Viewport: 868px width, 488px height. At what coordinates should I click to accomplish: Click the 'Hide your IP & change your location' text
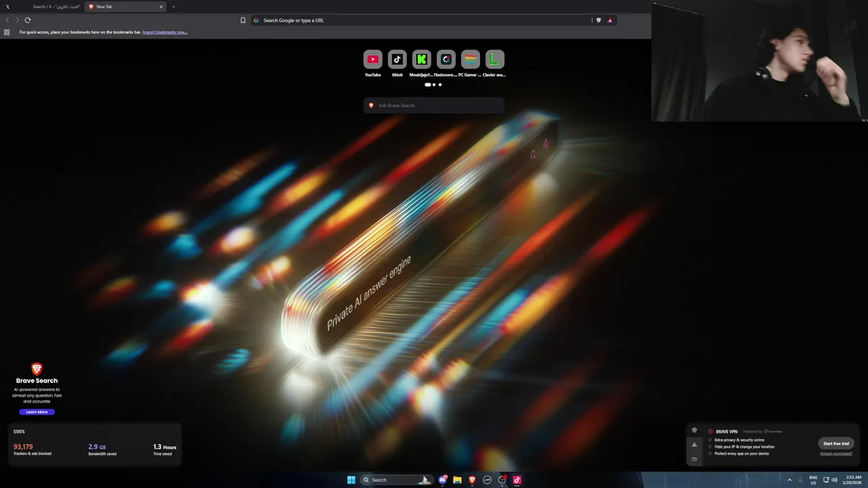(745, 447)
